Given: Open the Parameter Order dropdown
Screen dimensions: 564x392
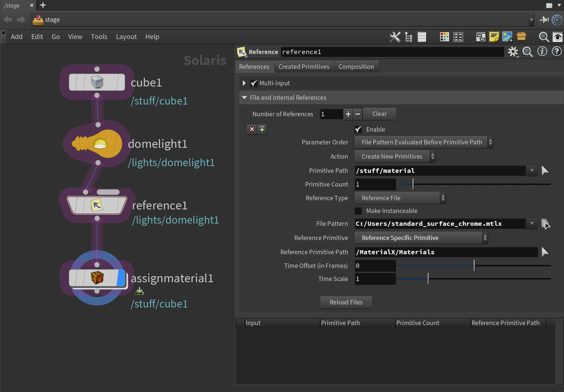Looking at the screenshot, I should [424, 142].
